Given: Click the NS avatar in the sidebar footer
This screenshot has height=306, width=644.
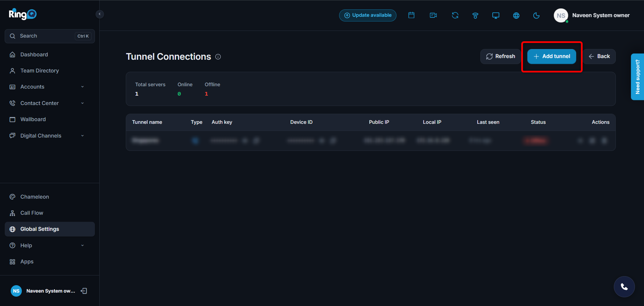Looking at the screenshot, I should [x=16, y=291].
